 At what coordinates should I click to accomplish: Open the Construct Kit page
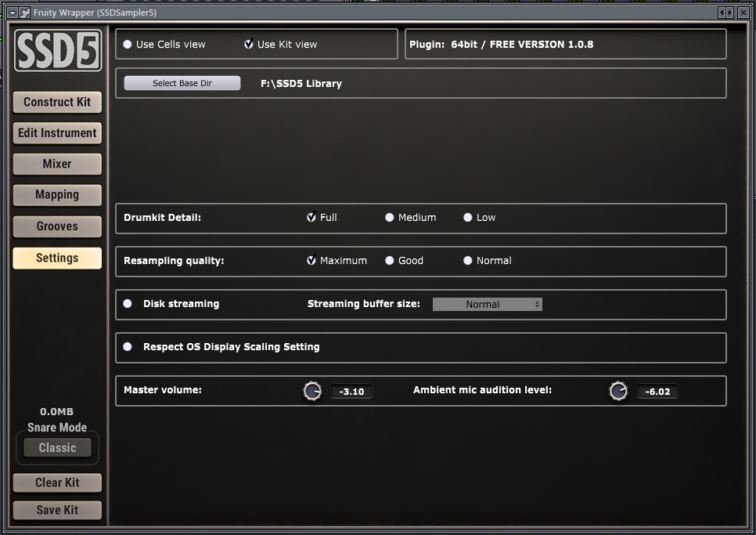click(57, 103)
